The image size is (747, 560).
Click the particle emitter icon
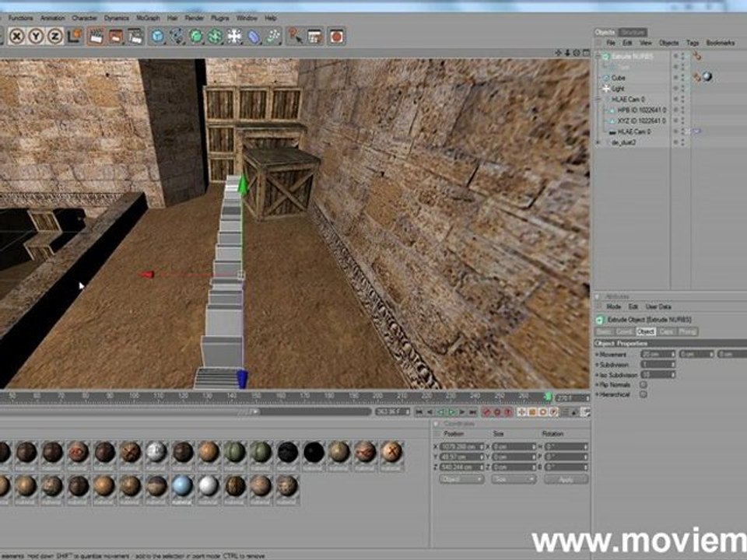[x=273, y=37]
